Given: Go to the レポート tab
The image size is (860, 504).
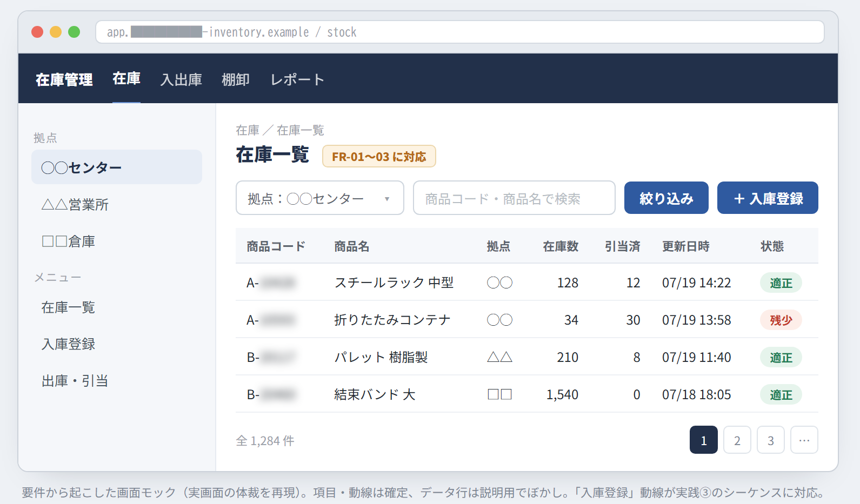Looking at the screenshot, I should 297,79.
